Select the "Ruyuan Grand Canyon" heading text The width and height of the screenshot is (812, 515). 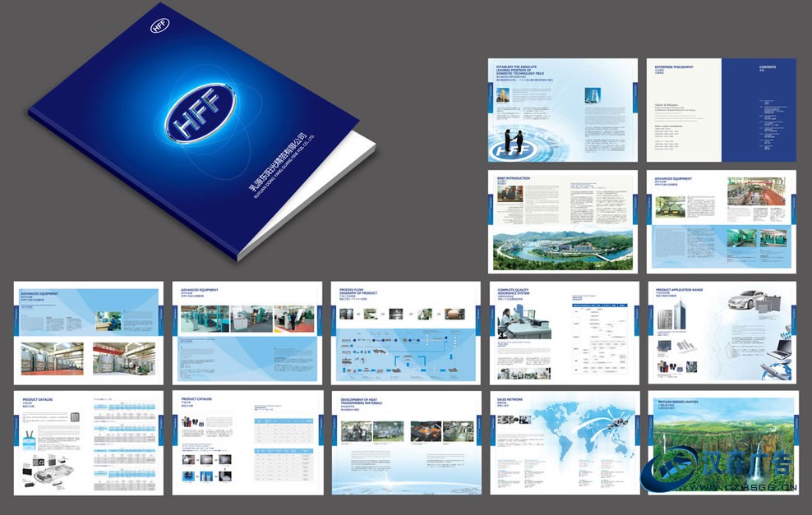pos(678,402)
